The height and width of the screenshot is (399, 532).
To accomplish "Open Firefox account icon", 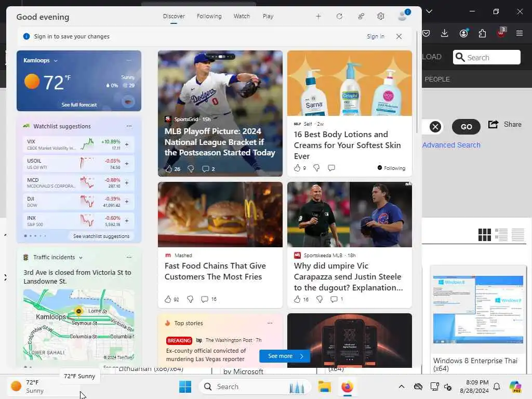I will pos(463,33).
